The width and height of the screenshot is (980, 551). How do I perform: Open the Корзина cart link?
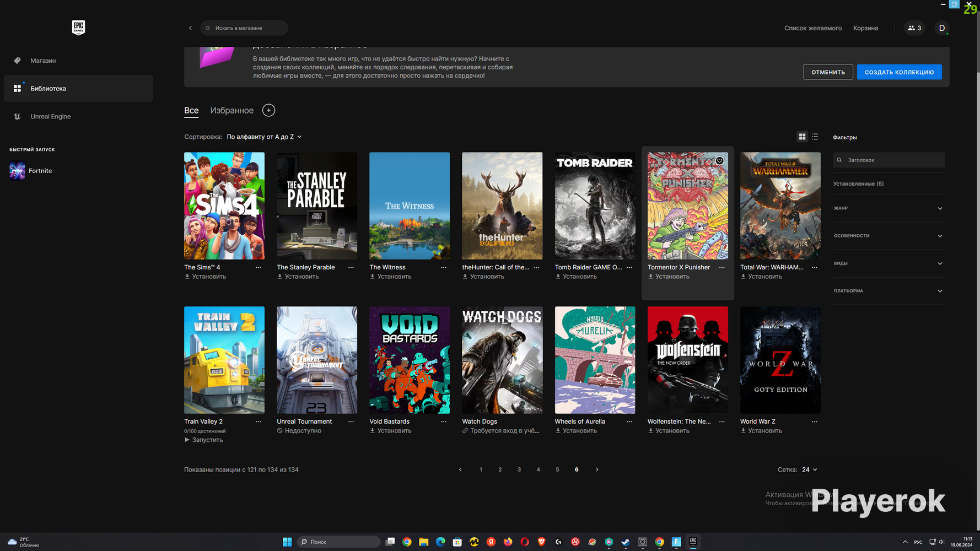pyautogui.click(x=865, y=28)
